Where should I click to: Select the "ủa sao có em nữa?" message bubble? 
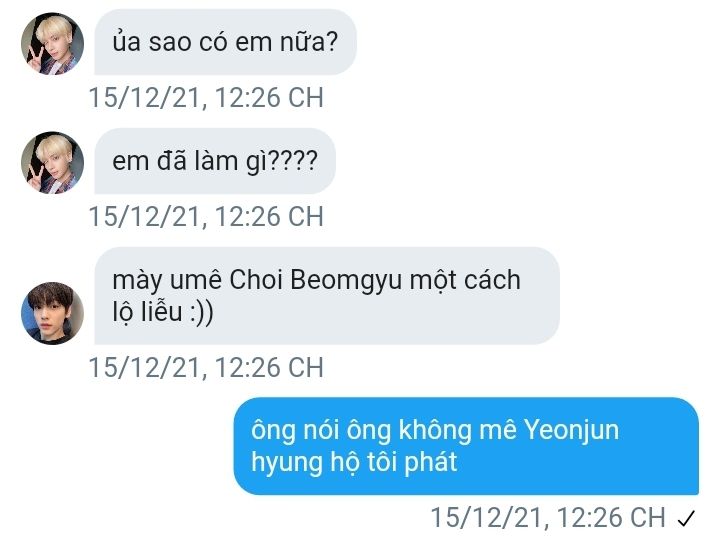(x=225, y=42)
